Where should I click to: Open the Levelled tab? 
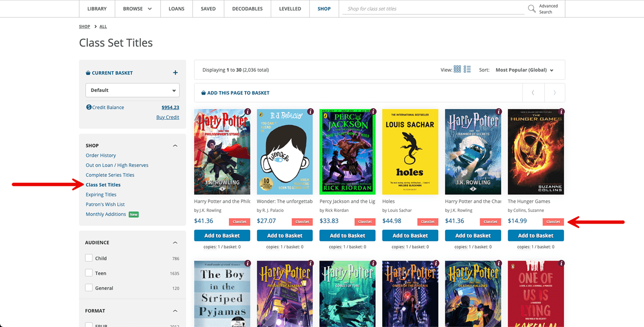pos(290,8)
